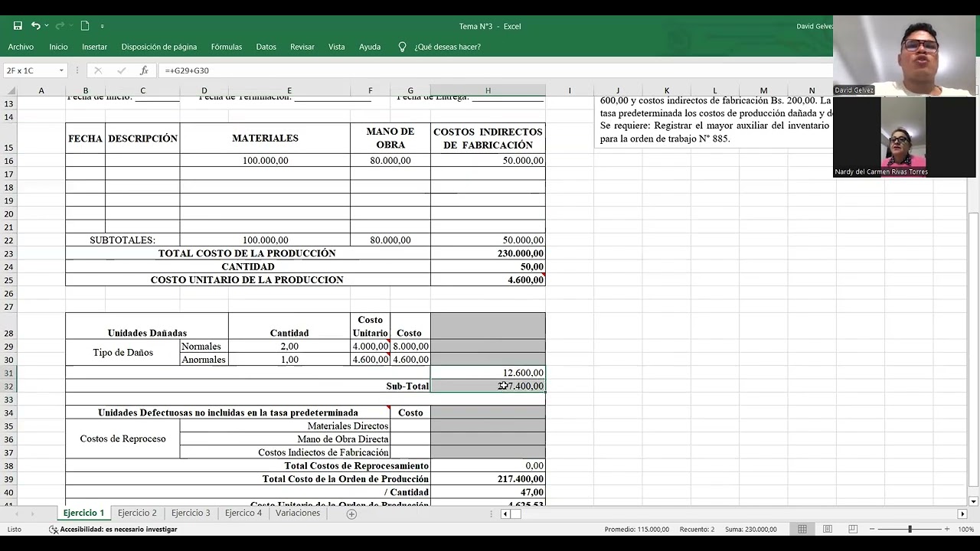Click the horizontal scrollbar right arrow

coord(962,514)
